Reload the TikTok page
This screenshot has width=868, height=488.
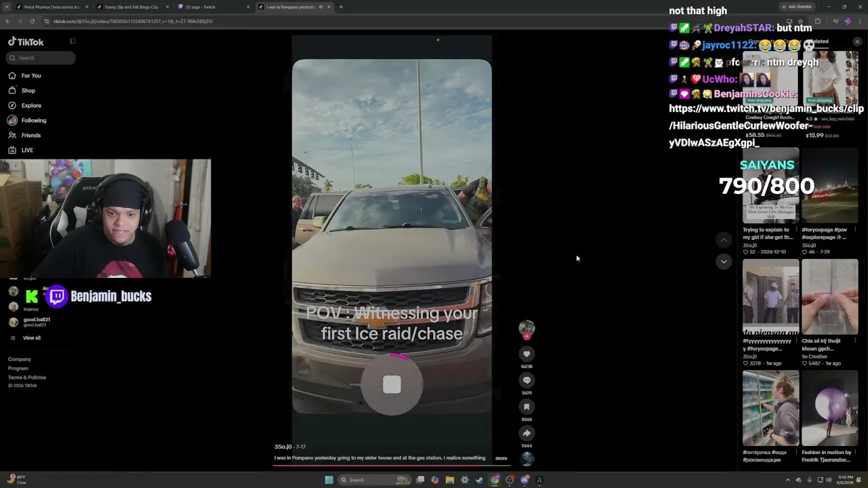coord(32,21)
